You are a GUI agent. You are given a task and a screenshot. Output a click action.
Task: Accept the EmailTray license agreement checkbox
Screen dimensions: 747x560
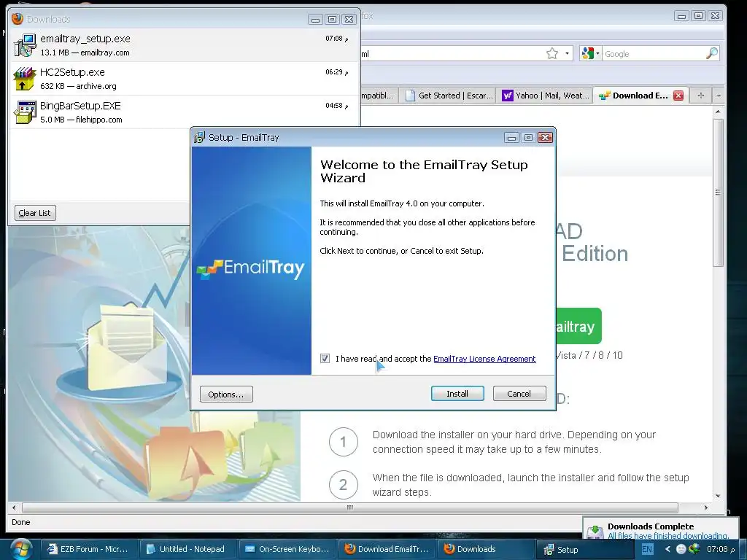[325, 358]
